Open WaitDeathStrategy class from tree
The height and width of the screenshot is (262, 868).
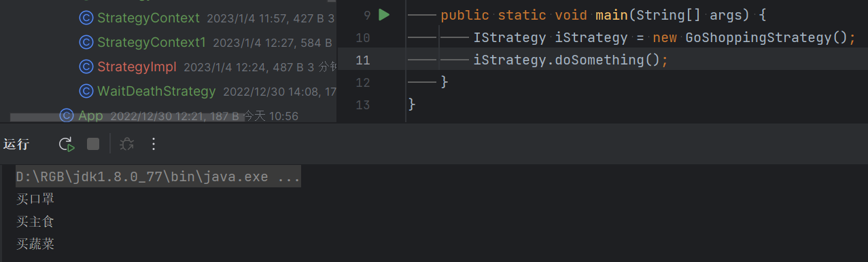156,91
